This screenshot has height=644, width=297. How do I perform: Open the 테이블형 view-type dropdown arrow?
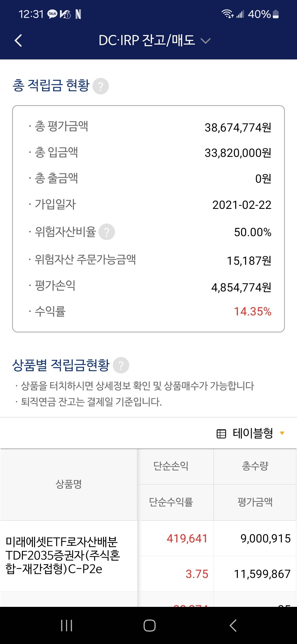tap(282, 433)
